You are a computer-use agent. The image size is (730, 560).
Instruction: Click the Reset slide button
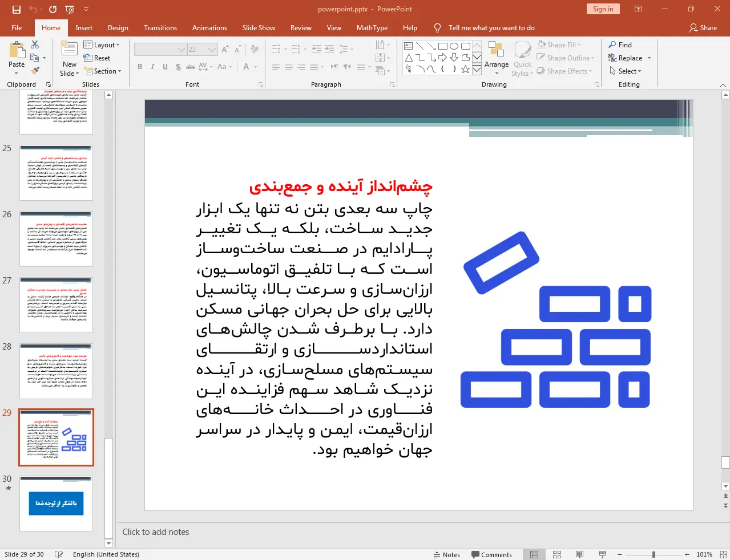pyautogui.click(x=97, y=58)
